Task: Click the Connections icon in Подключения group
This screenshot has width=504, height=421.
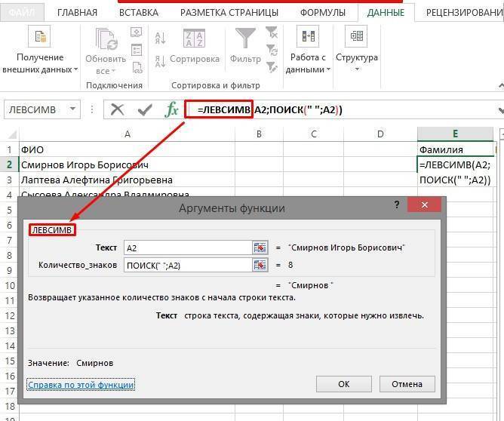Action: coord(137,32)
